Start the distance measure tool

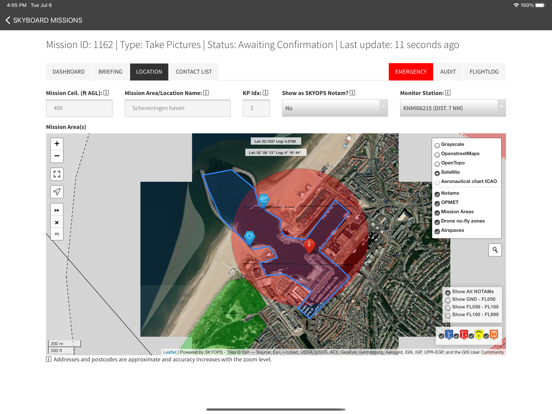[57, 210]
